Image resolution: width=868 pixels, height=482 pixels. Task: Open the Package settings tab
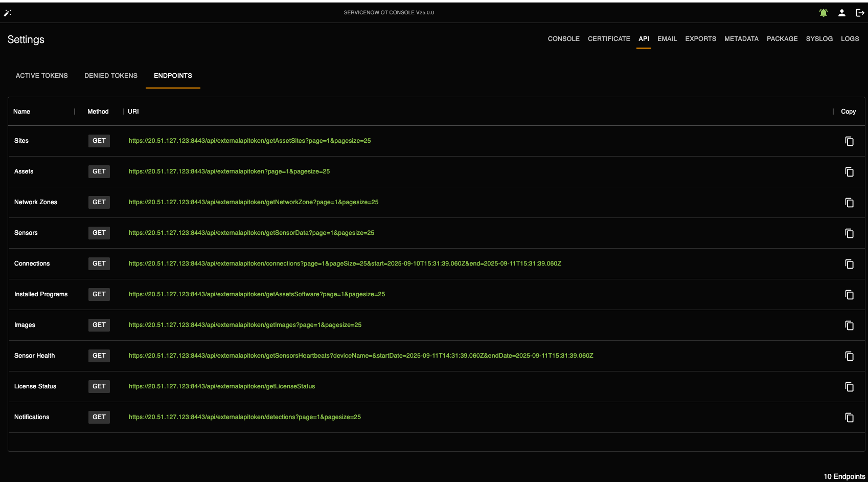pos(782,39)
